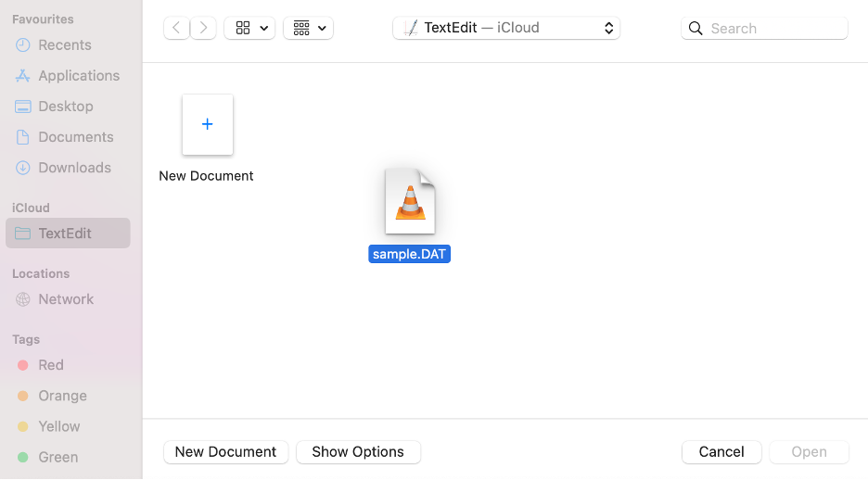Click the sample.DAT file name label
This screenshot has height=480, width=868.
click(409, 254)
